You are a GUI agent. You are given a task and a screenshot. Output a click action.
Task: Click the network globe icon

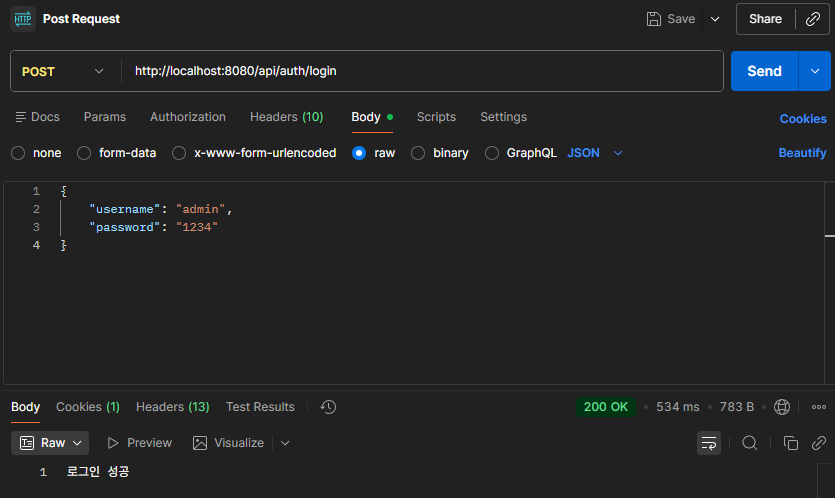point(782,407)
